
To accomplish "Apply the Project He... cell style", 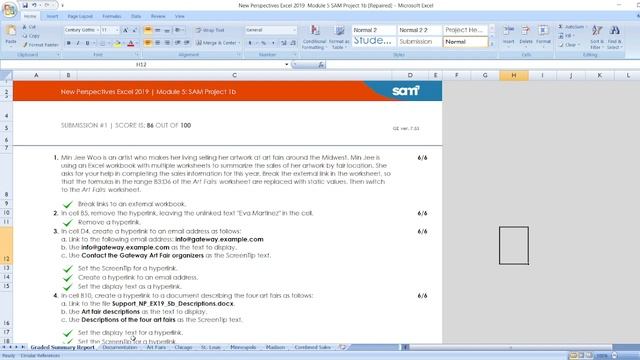I will (465, 30).
